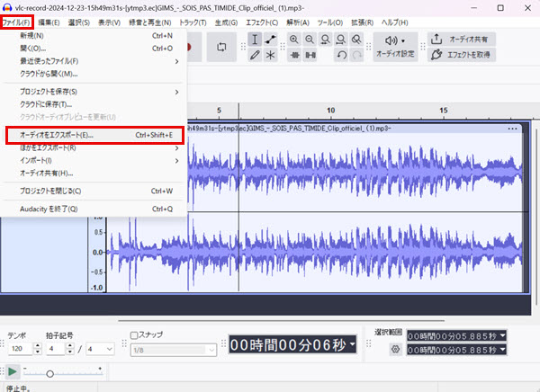Screen dimensions: 540x392
Task: Trim audio outside selection icon
Action: (x=294, y=55)
